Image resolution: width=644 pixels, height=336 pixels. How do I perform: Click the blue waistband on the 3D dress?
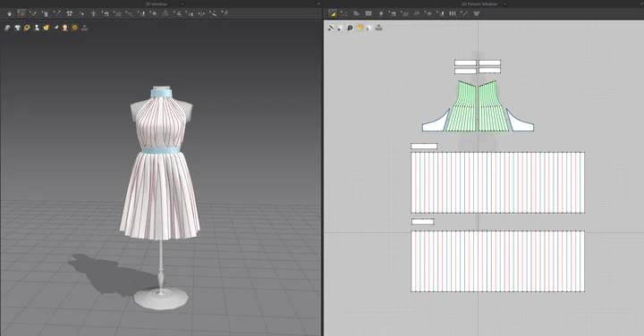pyautogui.click(x=161, y=150)
